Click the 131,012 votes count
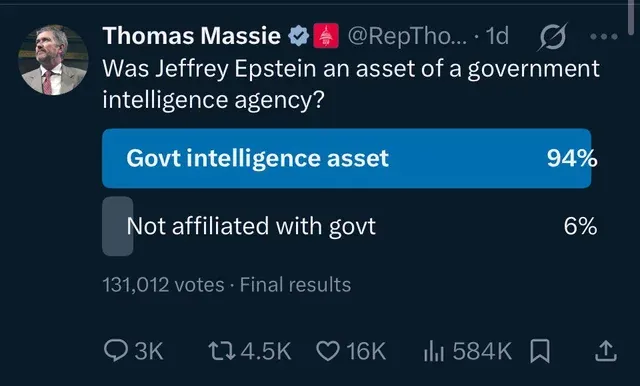The width and height of the screenshot is (640, 386). click(163, 284)
